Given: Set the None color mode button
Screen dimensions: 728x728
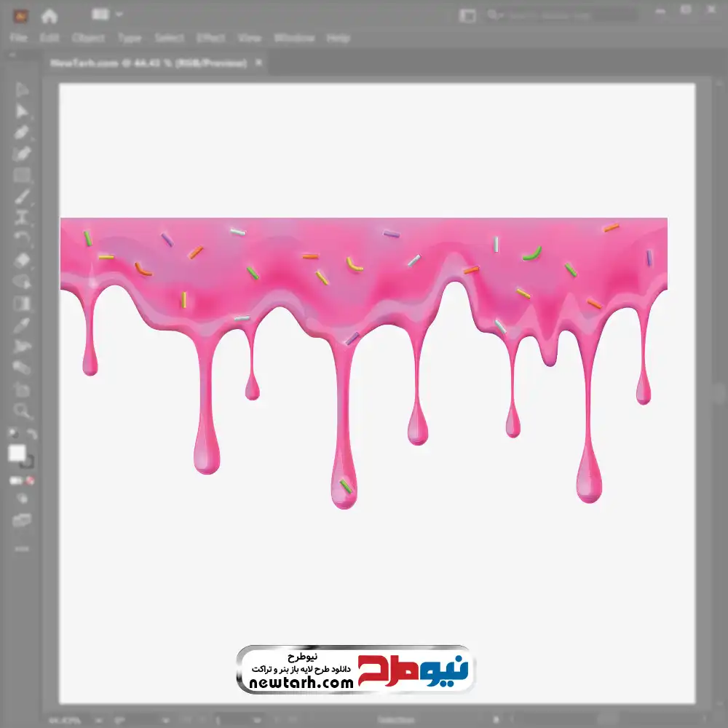Looking at the screenshot, I should [31, 481].
